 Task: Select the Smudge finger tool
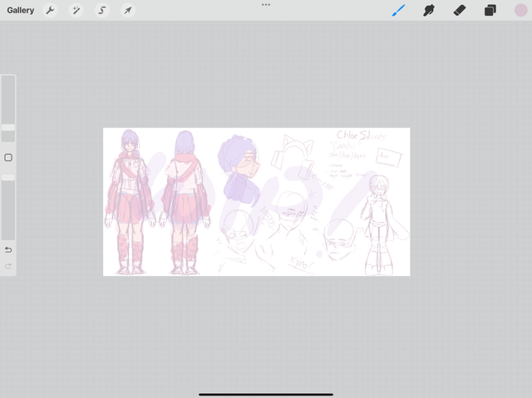[x=429, y=10]
